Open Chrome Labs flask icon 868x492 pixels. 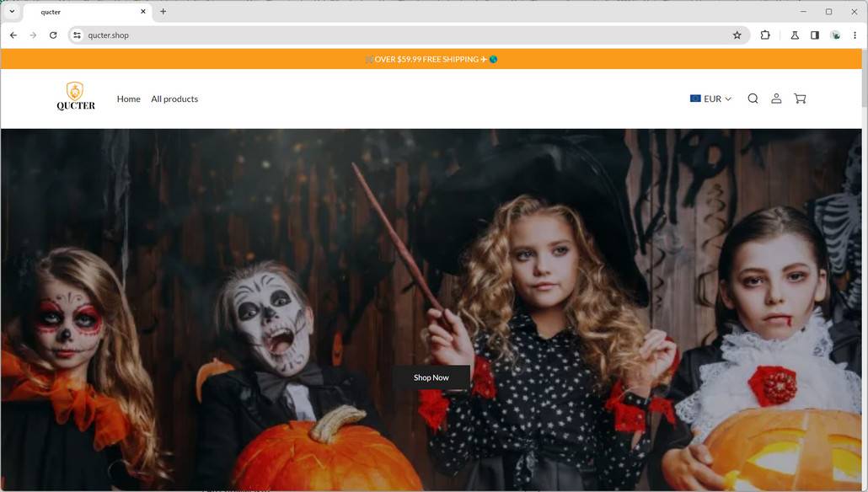click(x=795, y=35)
